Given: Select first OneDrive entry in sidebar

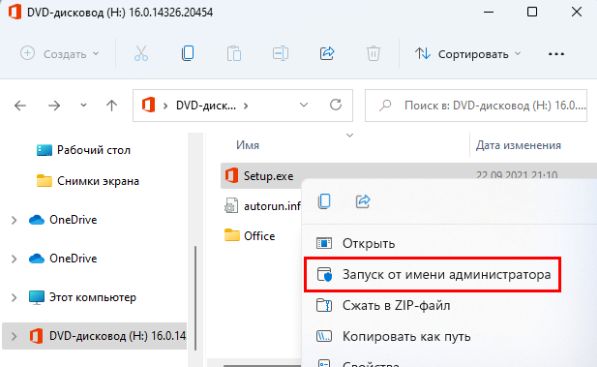Looking at the screenshot, I should pyautogui.click(x=63, y=220).
